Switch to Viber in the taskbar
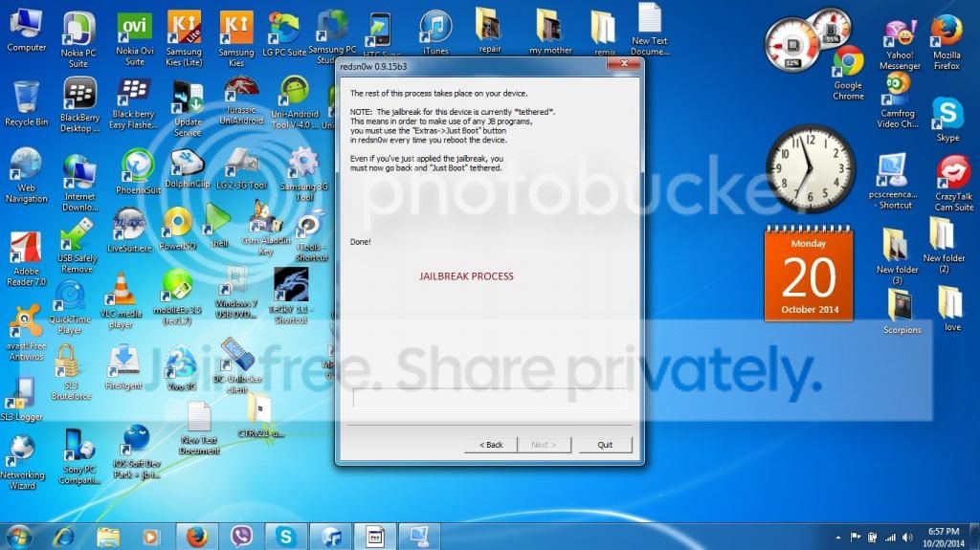980x550 pixels. click(x=241, y=536)
